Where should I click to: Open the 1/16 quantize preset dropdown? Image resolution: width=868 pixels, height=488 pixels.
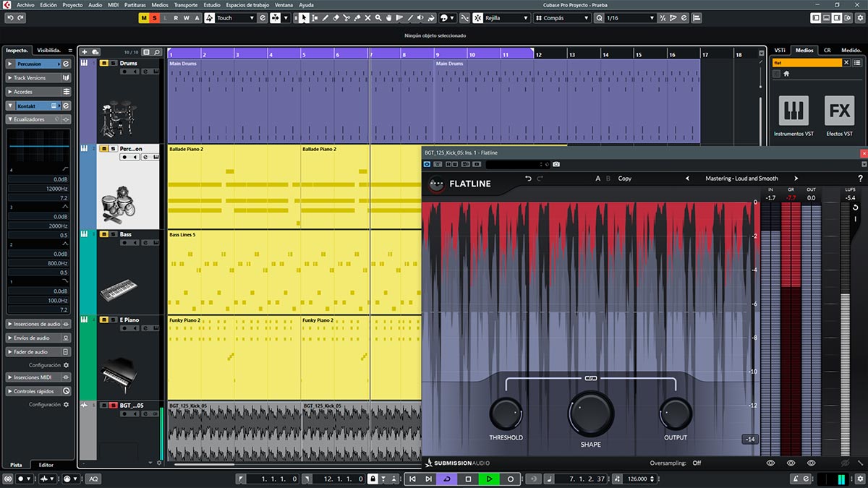tap(629, 17)
